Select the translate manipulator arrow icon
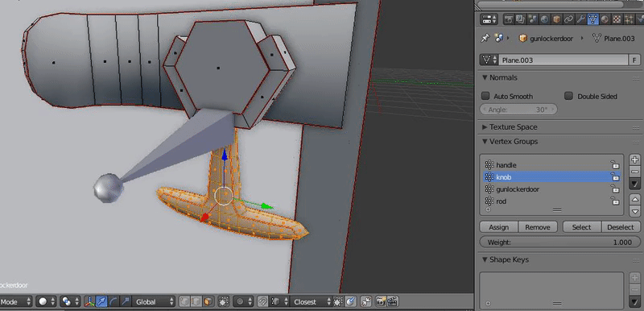The height and width of the screenshot is (311, 644). tap(101, 302)
